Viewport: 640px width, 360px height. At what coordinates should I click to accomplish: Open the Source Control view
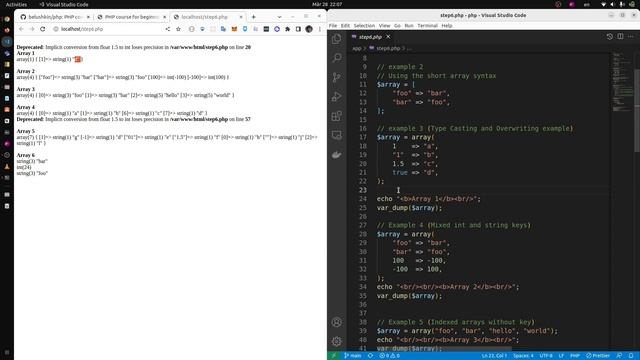337,77
